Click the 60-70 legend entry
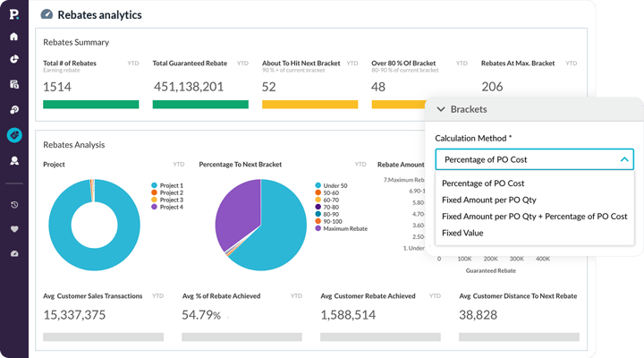This screenshot has height=358, width=644. pos(327,200)
